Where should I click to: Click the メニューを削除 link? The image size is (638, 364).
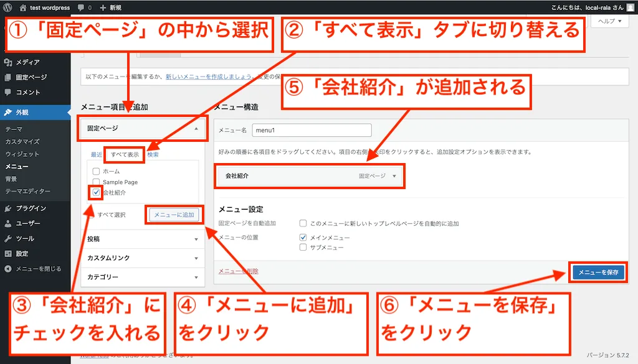tap(239, 271)
